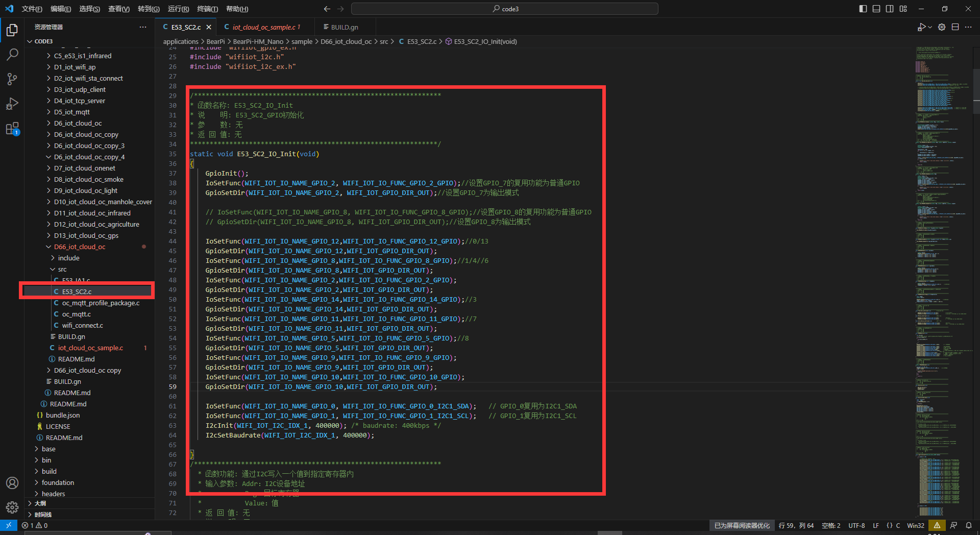Click Win32 configuration in status bar

(x=916, y=525)
